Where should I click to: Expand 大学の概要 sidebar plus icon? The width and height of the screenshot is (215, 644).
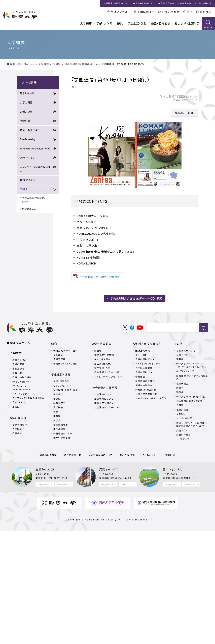[x=54, y=102]
